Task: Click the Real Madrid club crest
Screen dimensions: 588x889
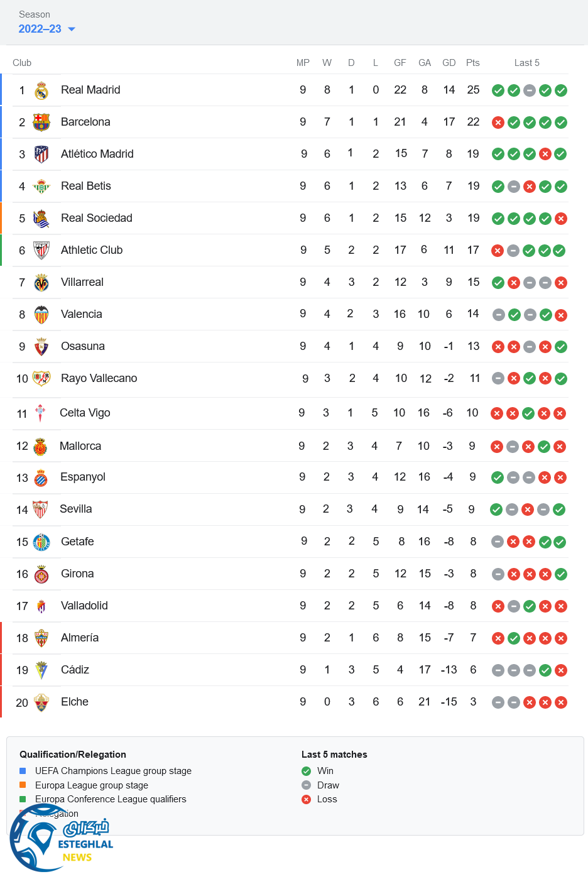Action: [x=41, y=90]
